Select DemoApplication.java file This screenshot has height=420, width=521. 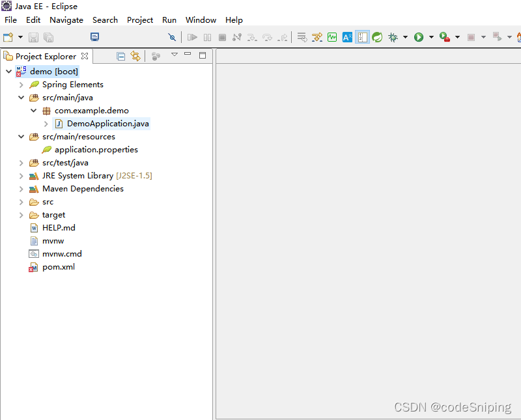coord(102,124)
